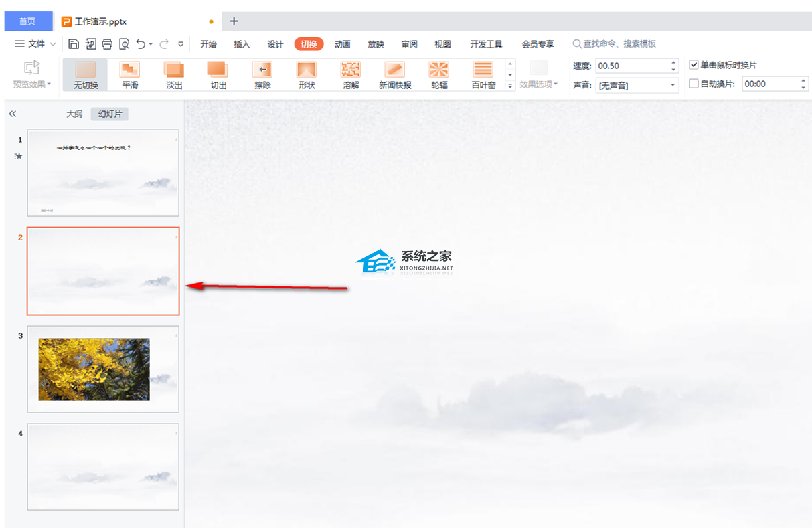Viewport: 812px width, 528px height.
Task: Click the Redo arrow icon
Action: point(164,44)
